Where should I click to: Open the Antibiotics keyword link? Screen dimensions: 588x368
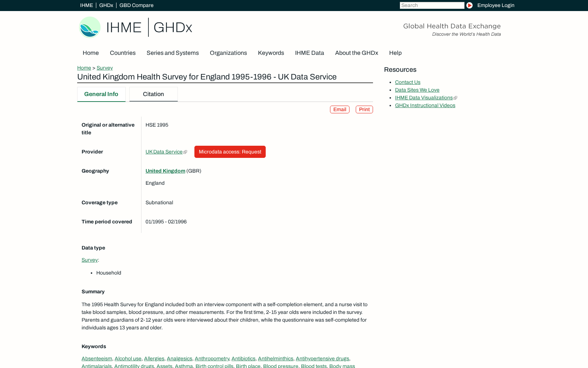[x=243, y=358]
